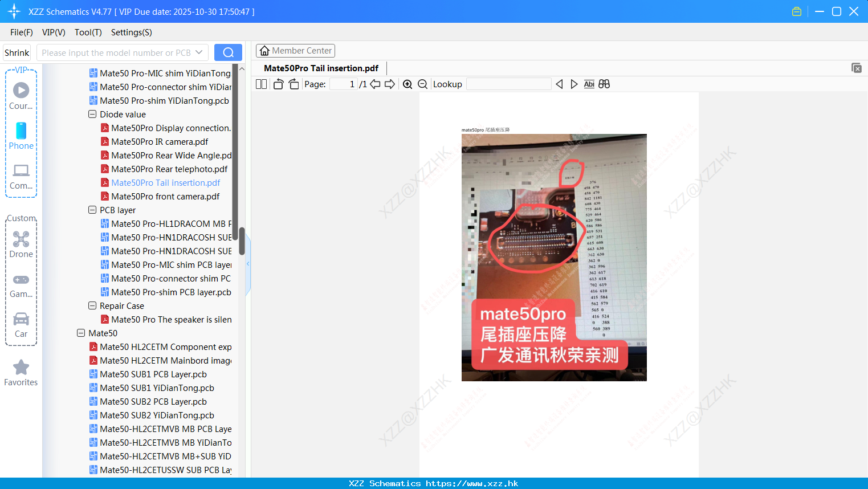
Task: Click the yellow briefcase icon in title bar
Action: (x=797, y=11)
